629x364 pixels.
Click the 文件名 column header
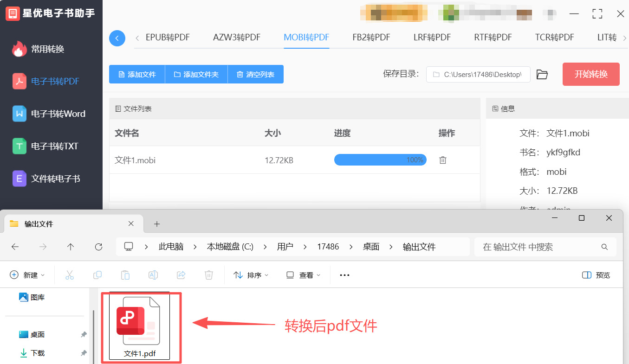tap(127, 133)
